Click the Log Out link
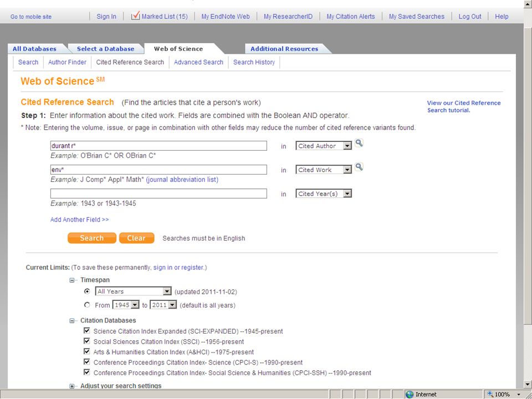 tap(470, 16)
